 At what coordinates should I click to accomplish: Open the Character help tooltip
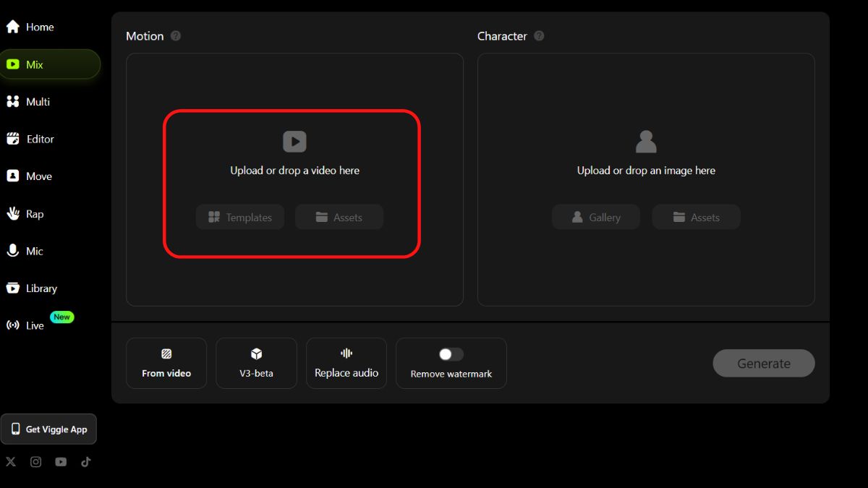[537, 35]
